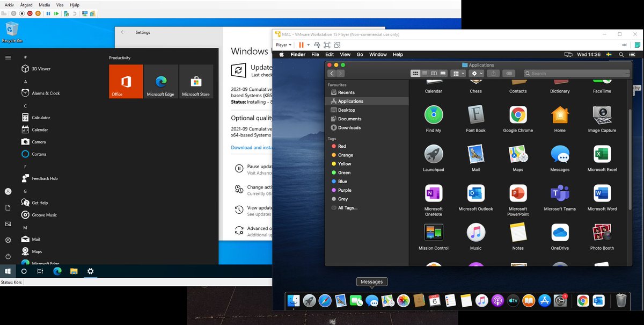Switch Finder to column view

coord(434,73)
